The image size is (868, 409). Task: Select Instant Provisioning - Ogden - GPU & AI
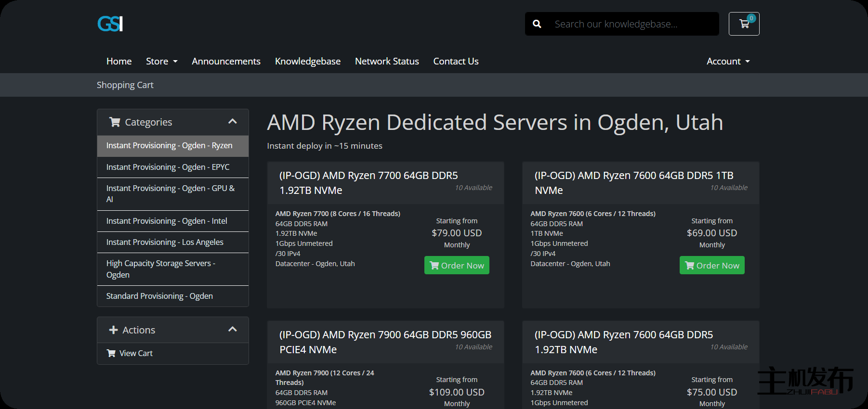click(x=173, y=194)
